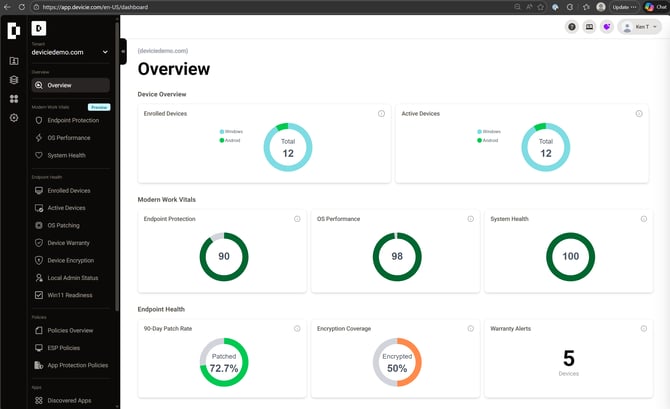The height and width of the screenshot is (409, 670).
Task: Click the Enrolled Devices Total 12 donut
Action: (x=288, y=147)
